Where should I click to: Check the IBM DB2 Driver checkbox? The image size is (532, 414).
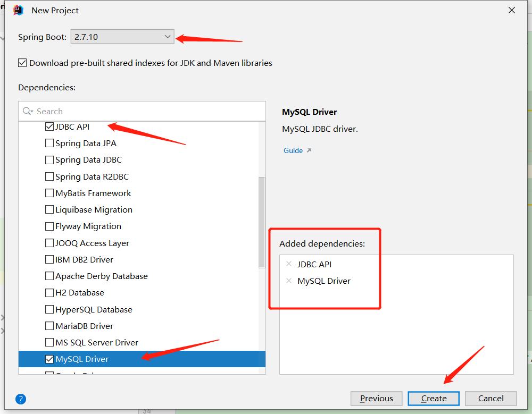pyautogui.click(x=49, y=259)
